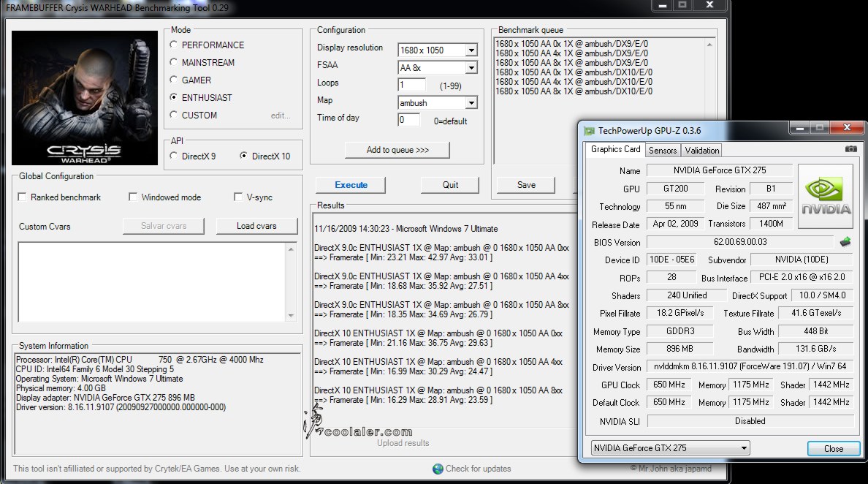Click the Loops input field
Screen dimensions: 868x484
(x=411, y=86)
